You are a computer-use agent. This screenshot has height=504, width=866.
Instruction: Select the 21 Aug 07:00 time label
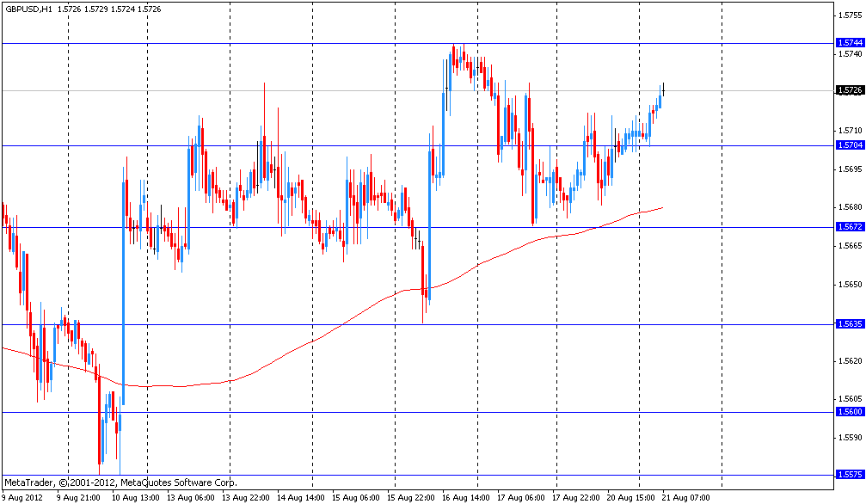(x=685, y=497)
